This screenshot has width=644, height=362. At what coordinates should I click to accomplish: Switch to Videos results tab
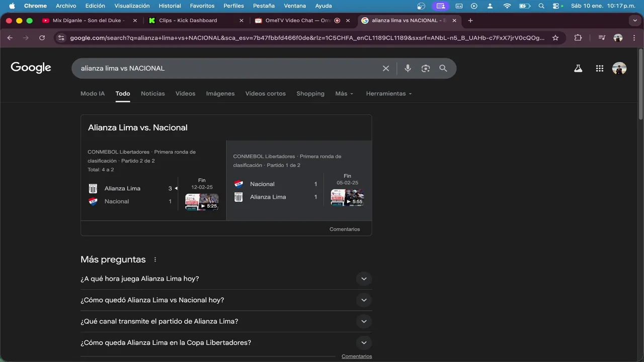(x=185, y=94)
